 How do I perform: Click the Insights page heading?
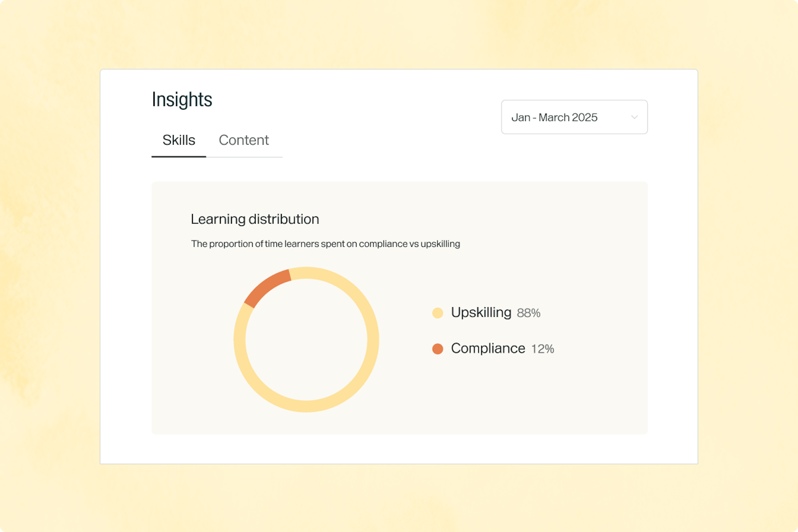[182, 99]
